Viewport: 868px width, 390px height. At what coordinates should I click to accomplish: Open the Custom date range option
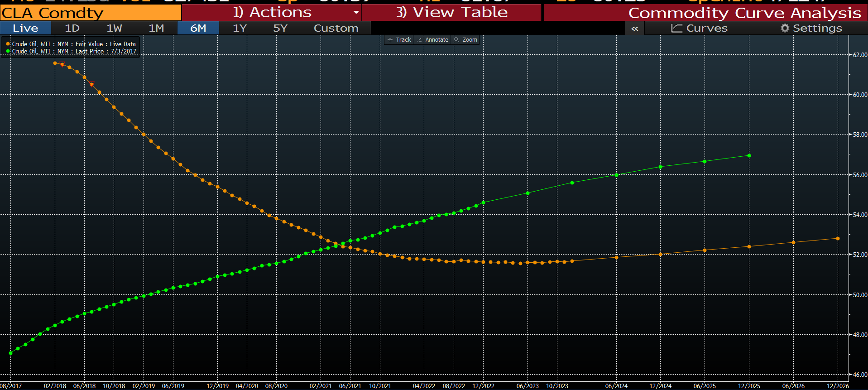click(x=336, y=28)
